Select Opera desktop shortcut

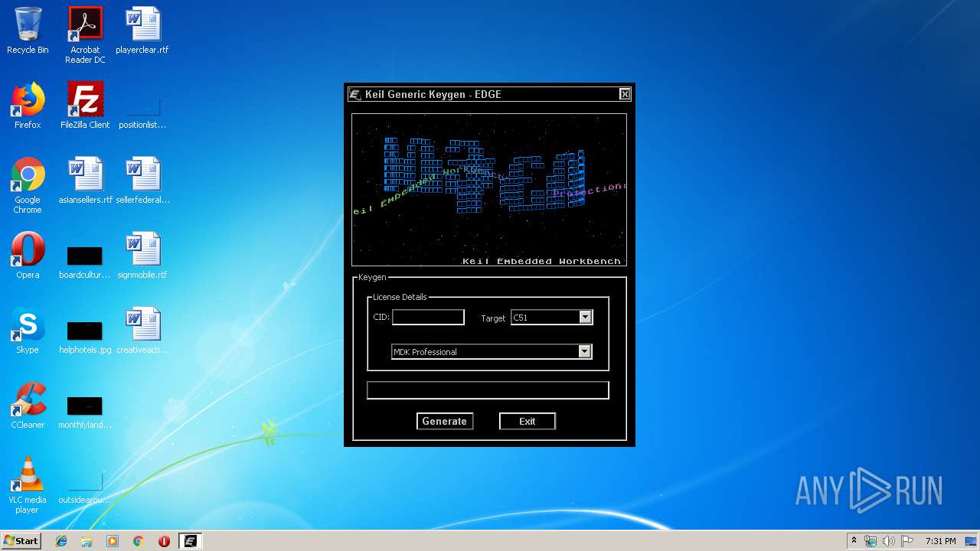(x=28, y=256)
